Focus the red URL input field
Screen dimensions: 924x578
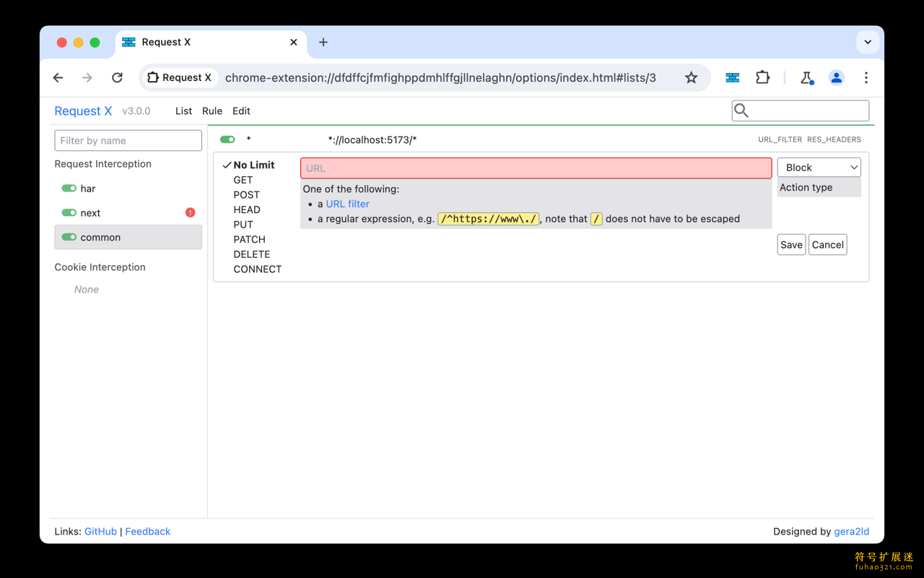pos(536,168)
